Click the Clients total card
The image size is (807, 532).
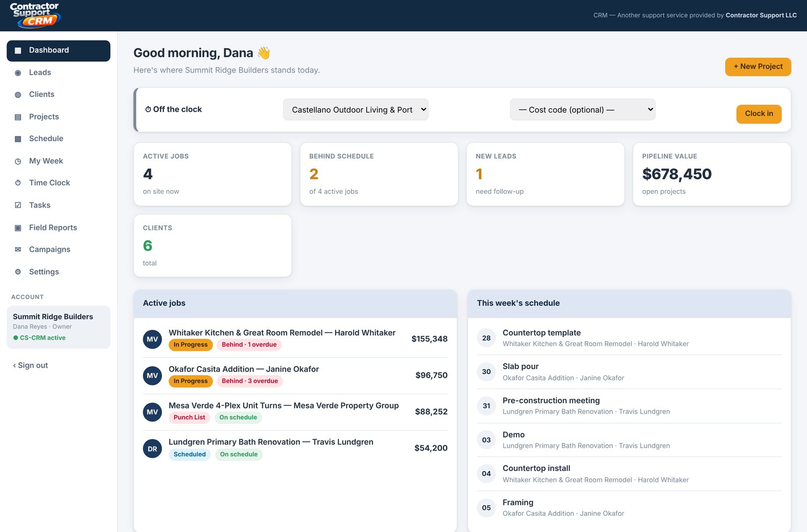click(x=212, y=246)
